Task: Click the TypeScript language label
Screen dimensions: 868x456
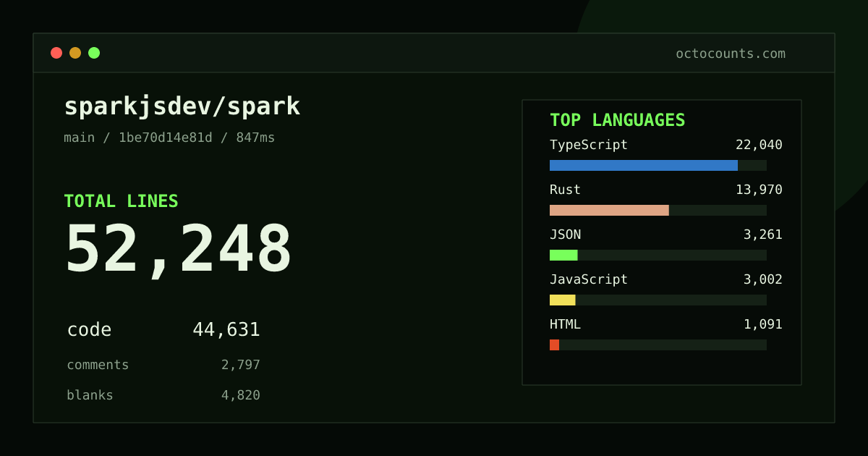Action: (589, 145)
